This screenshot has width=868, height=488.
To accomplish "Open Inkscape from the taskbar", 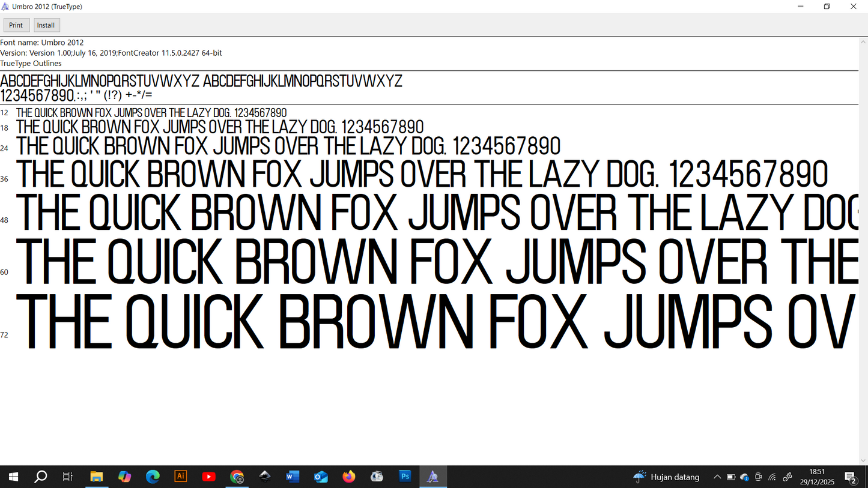I will (265, 477).
